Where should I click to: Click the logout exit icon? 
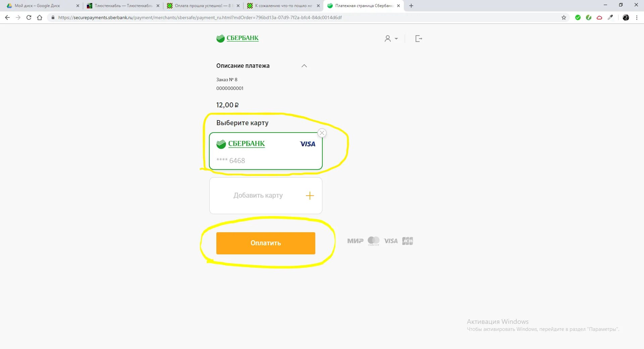[x=419, y=39]
